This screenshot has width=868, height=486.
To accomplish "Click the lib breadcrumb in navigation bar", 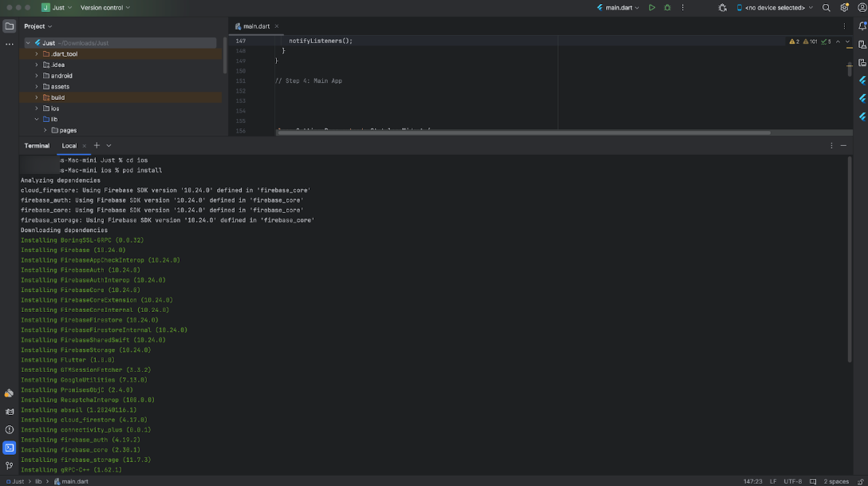I will [x=38, y=481].
